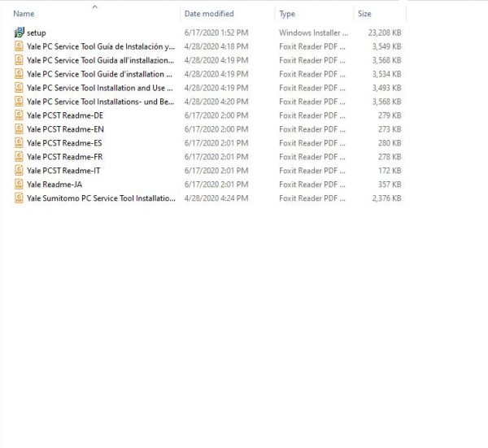Click the 23,208 KB size value
The image size is (488, 448).
[x=385, y=33]
